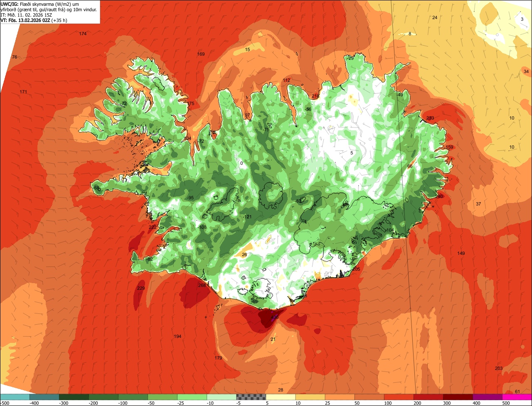Click the light teal -500 to -400 legend swatch
The width and height of the screenshot is (532, 406).
pyautogui.click(x=15, y=397)
